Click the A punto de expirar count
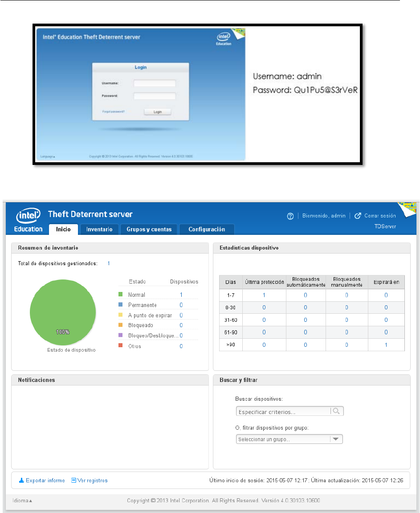420x513 pixels. click(181, 315)
